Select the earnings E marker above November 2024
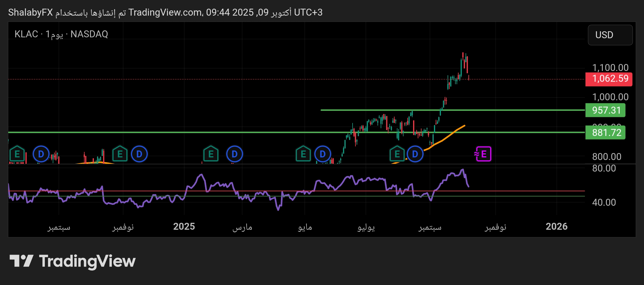Screen dimensions: 644x285 pos(120,154)
